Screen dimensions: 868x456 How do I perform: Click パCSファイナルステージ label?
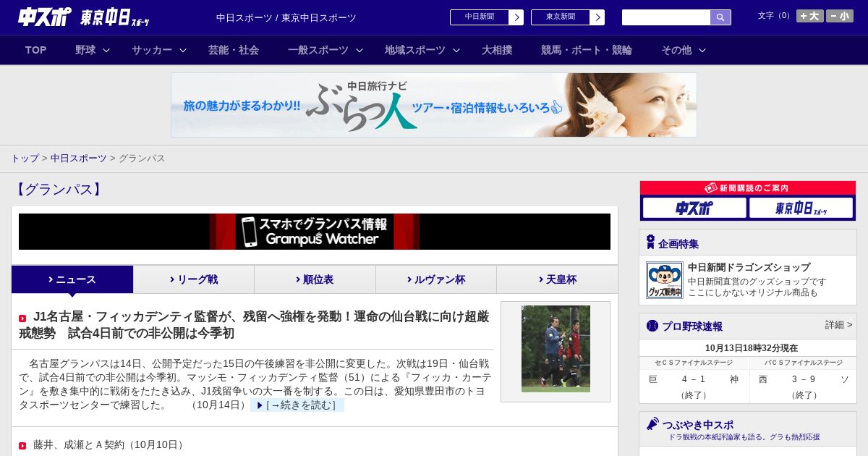point(803,363)
